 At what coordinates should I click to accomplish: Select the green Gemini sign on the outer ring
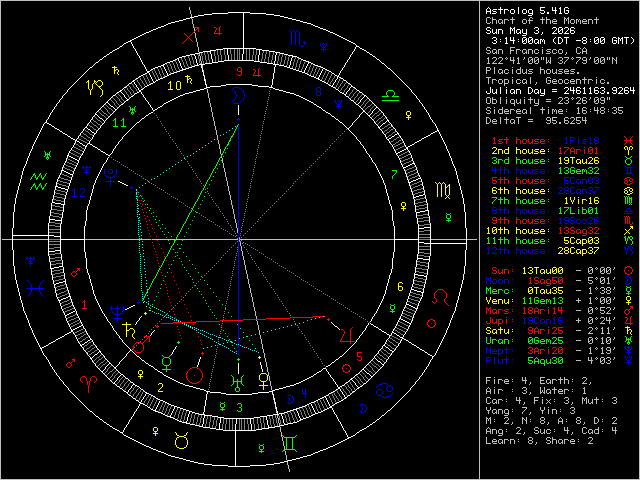click(290, 444)
